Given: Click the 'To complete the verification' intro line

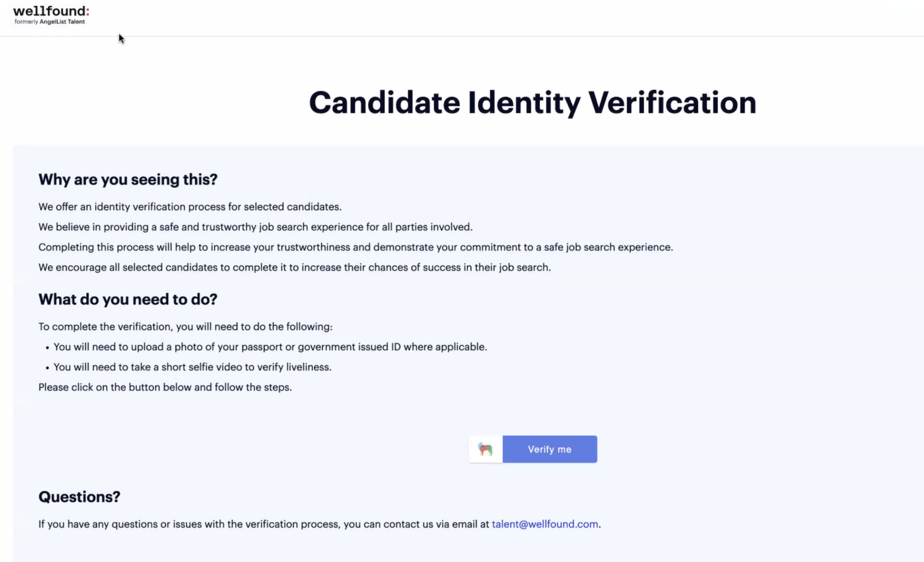Looking at the screenshot, I should tap(185, 327).
